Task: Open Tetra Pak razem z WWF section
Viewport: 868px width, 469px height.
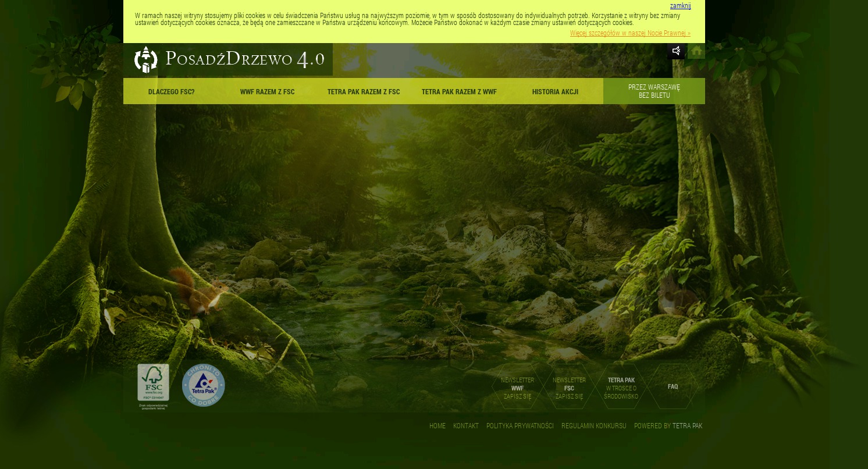Action: (459, 91)
